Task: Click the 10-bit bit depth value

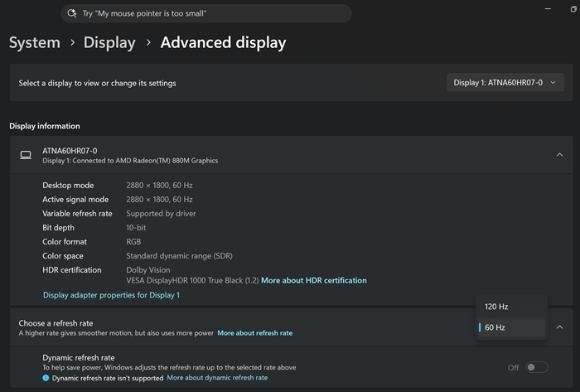Action: coord(136,227)
